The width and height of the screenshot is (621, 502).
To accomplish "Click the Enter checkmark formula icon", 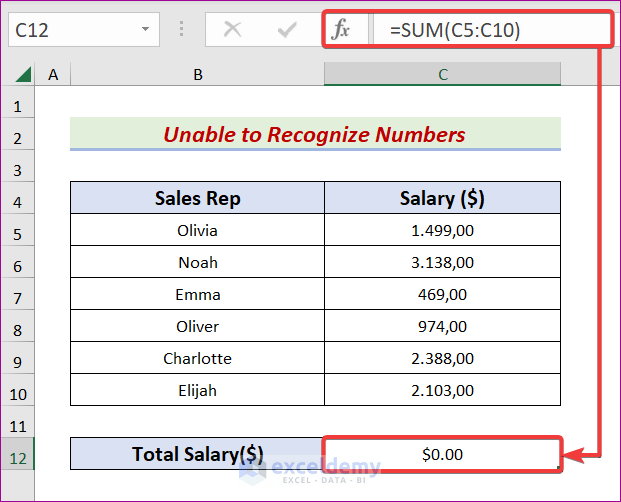I will tap(288, 30).
